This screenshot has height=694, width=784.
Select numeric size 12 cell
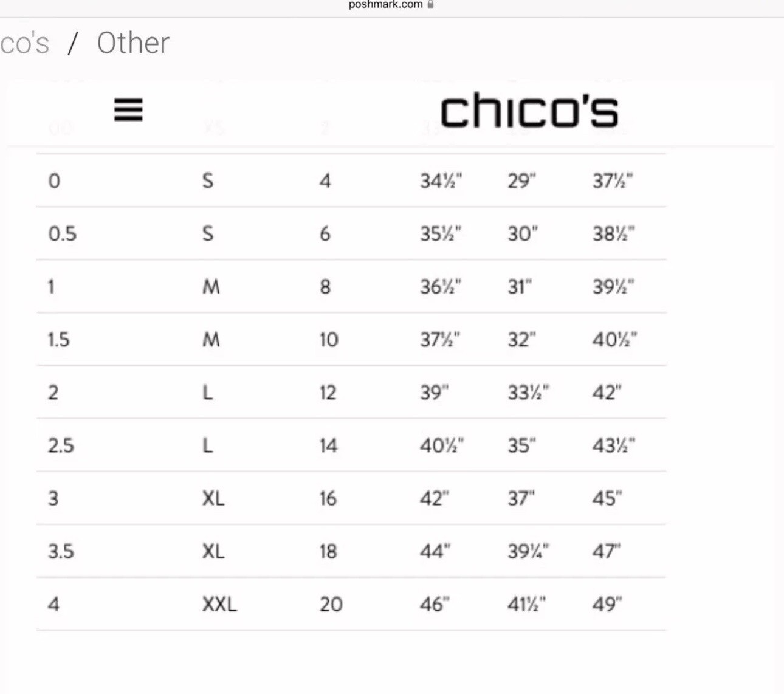coord(328,393)
